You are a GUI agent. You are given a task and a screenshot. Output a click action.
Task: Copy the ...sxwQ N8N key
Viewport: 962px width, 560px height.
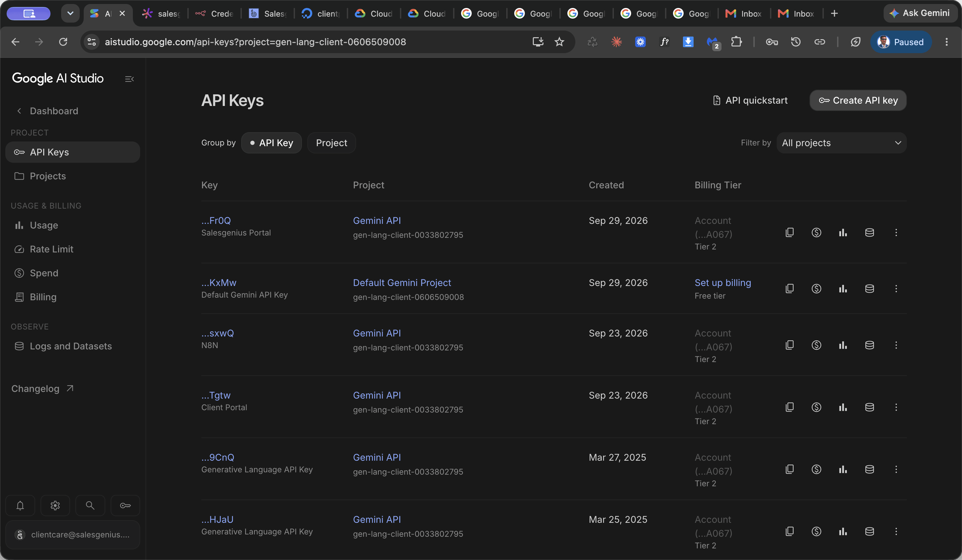(790, 345)
